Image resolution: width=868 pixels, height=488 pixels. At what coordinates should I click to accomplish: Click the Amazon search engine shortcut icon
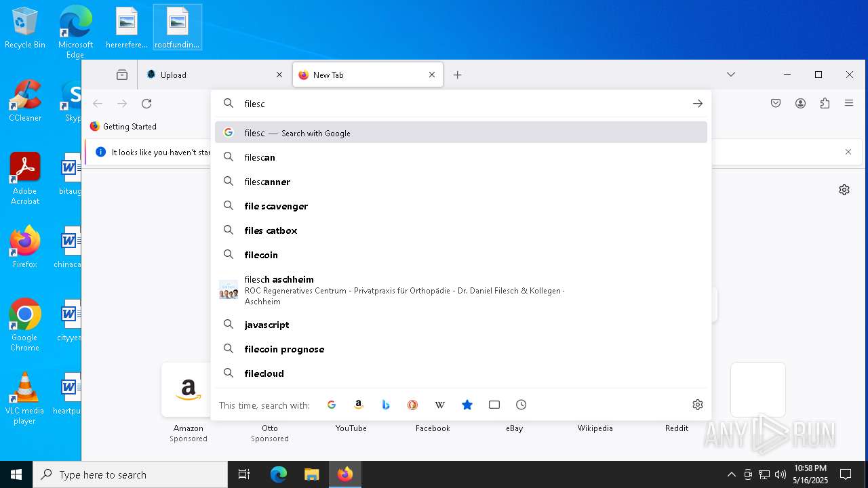click(x=359, y=405)
